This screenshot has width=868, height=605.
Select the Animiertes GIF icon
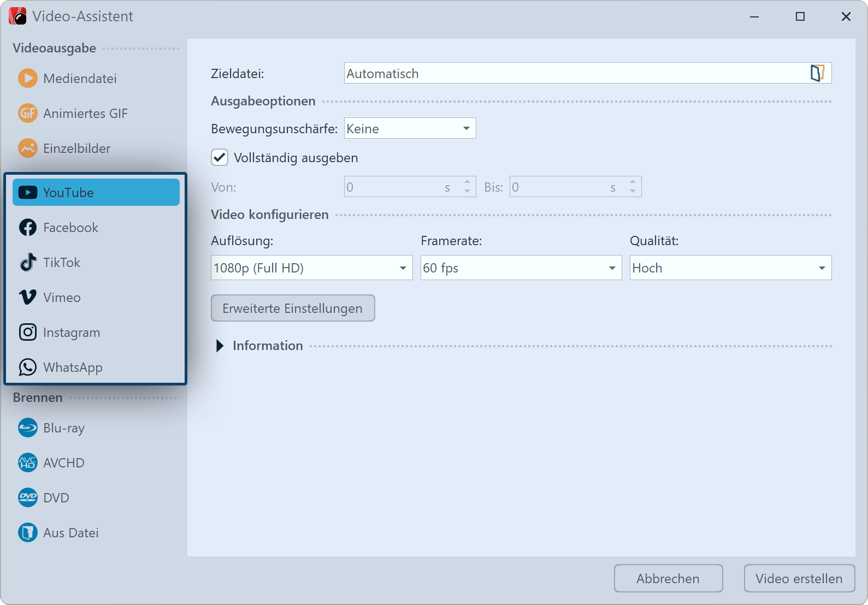pyautogui.click(x=27, y=114)
